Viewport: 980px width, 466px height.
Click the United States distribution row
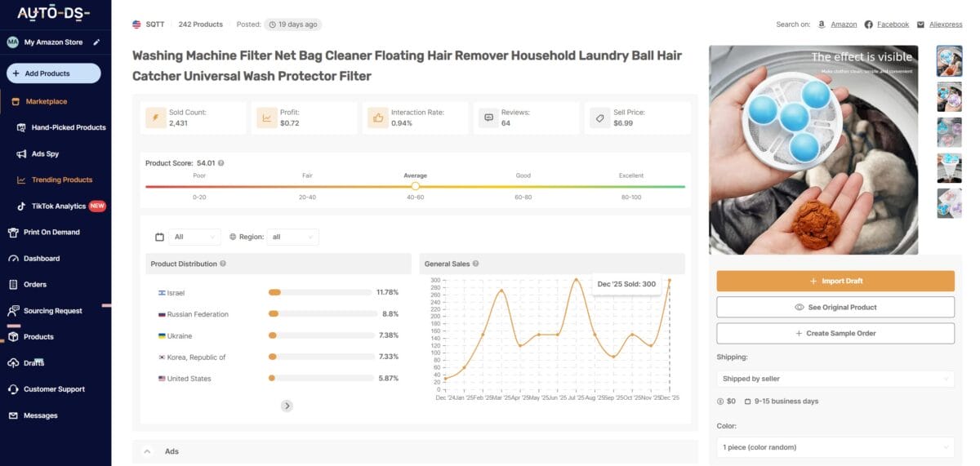(278, 379)
